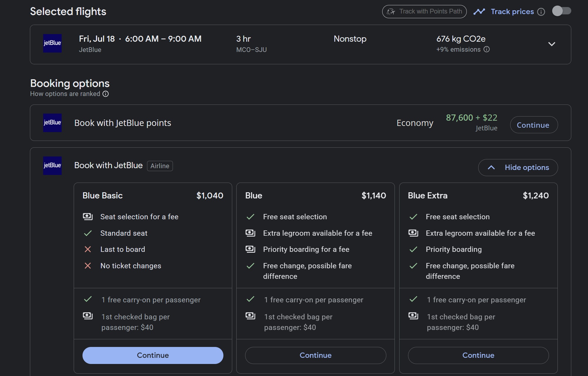
Task: Click the Nonstop label
Action: point(350,39)
